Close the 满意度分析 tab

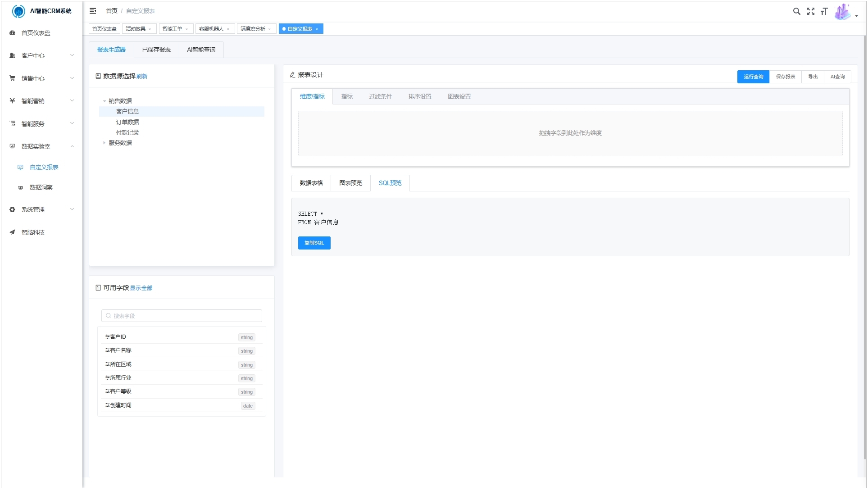click(269, 29)
